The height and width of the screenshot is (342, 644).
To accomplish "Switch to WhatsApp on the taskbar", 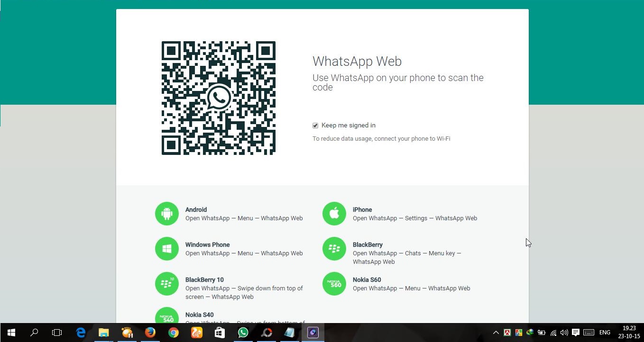I will coord(243,333).
